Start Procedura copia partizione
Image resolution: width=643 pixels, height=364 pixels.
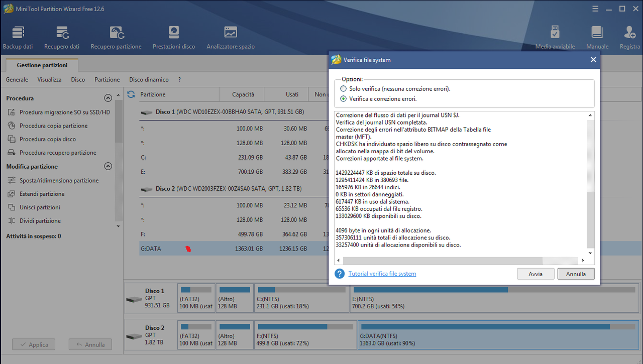pyautogui.click(x=48, y=126)
